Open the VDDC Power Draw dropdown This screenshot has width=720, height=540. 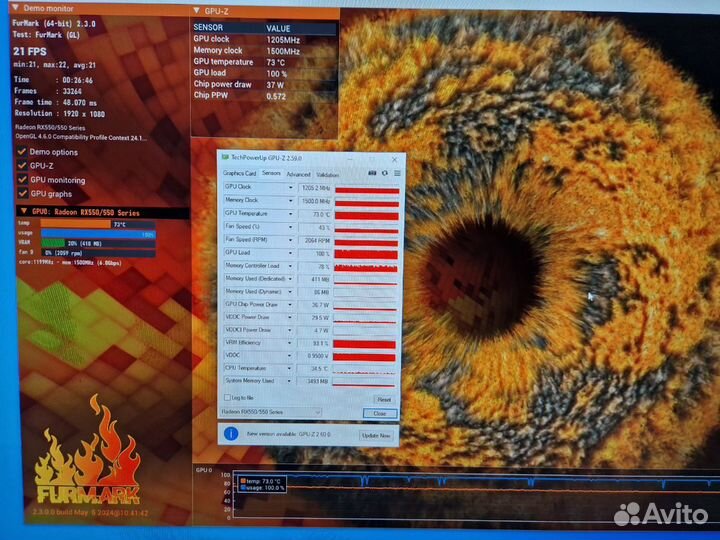(x=290, y=317)
